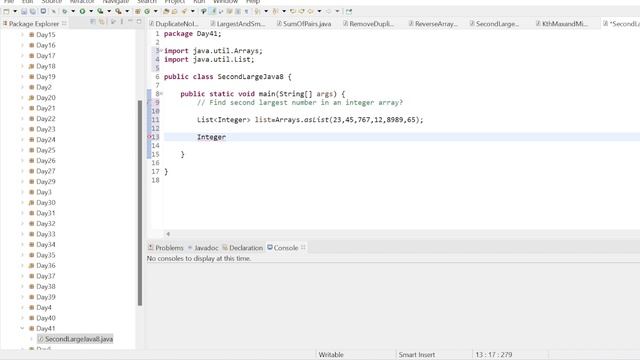
Task: Create a new Java package icon
Action: pos(138,11)
